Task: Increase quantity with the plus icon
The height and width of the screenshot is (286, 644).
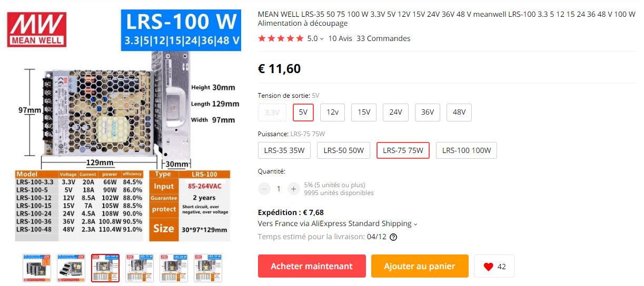Action: 293,189
